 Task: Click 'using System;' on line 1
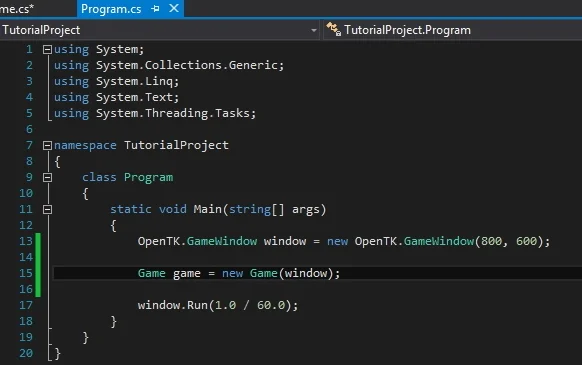[x=99, y=49]
